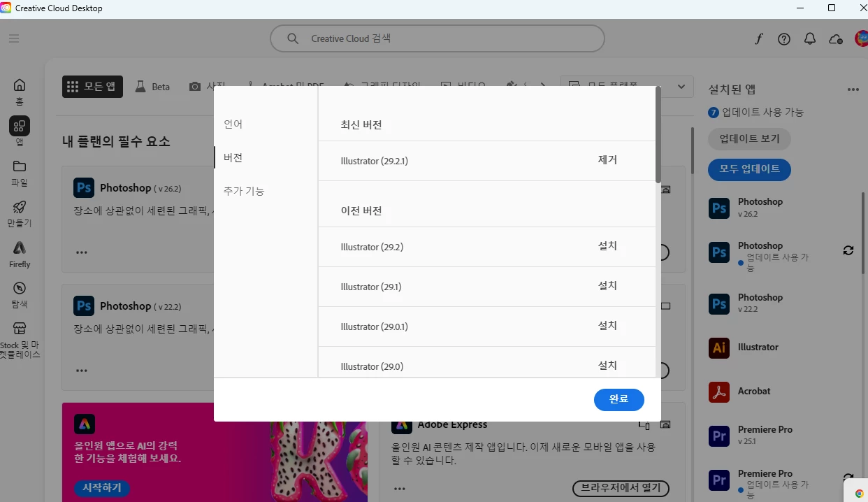Click the Adobe Express logo icon

[402, 424]
